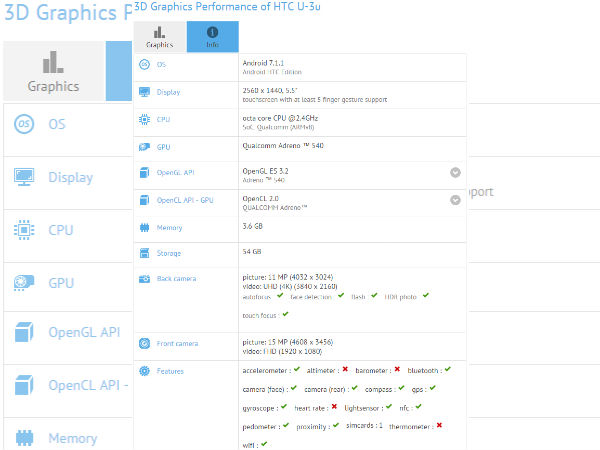The image size is (600, 450).
Task: Click the 2560 x 1440, 5.5" display value
Action: 270,91
